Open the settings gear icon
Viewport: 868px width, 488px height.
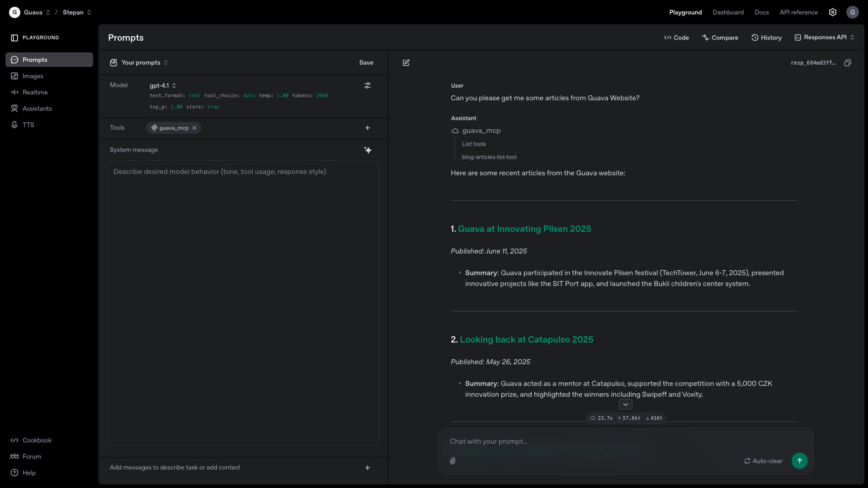coord(833,12)
